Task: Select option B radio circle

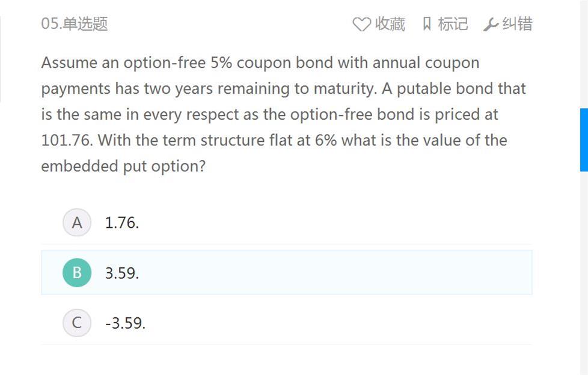Action: pyautogui.click(x=77, y=273)
